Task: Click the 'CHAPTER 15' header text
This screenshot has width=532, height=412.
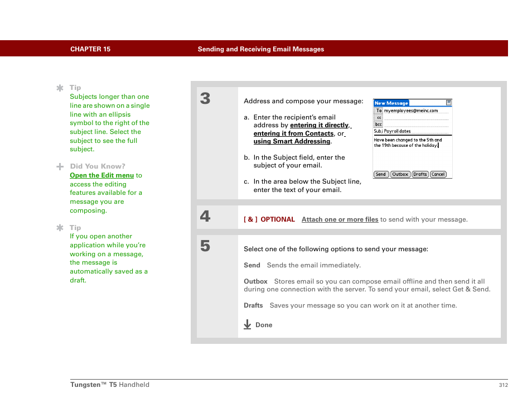Action: pyautogui.click(x=90, y=49)
